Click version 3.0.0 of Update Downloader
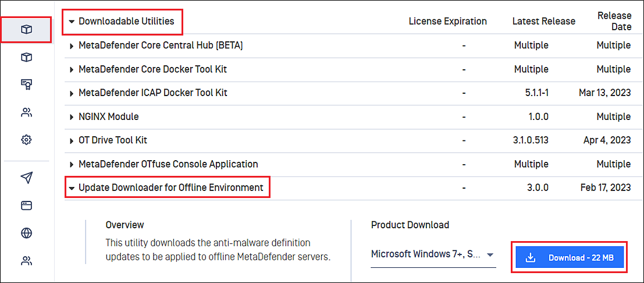Screen dimensions: 644x283 pyautogui.click(x=538, y=188)
